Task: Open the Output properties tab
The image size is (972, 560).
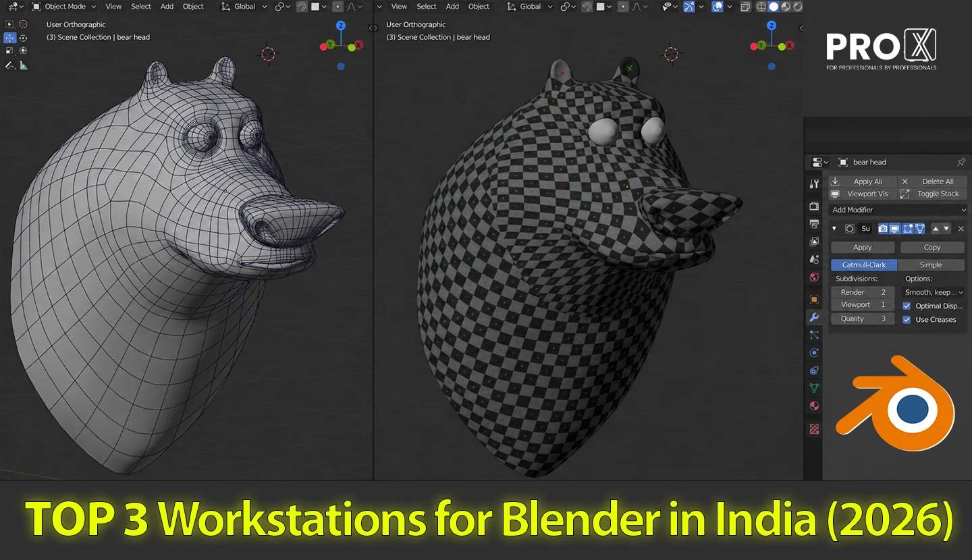Action: [x=814, y=224]
